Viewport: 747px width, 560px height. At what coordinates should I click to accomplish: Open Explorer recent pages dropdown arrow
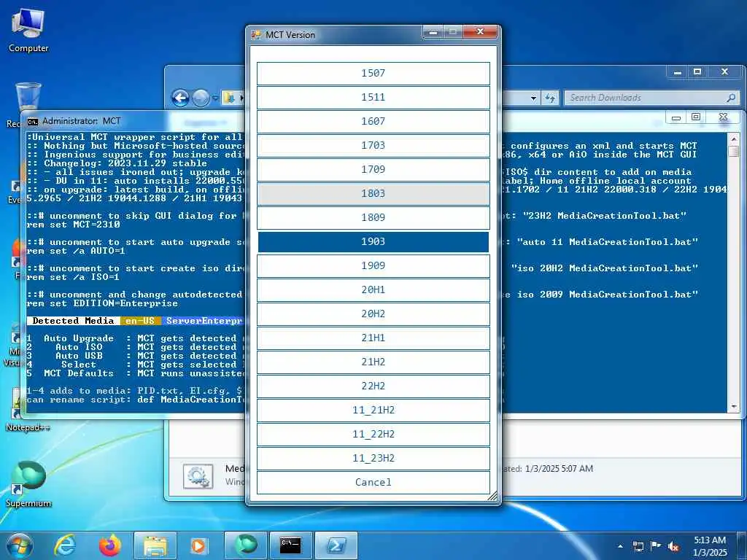click(x=215, y=98)
